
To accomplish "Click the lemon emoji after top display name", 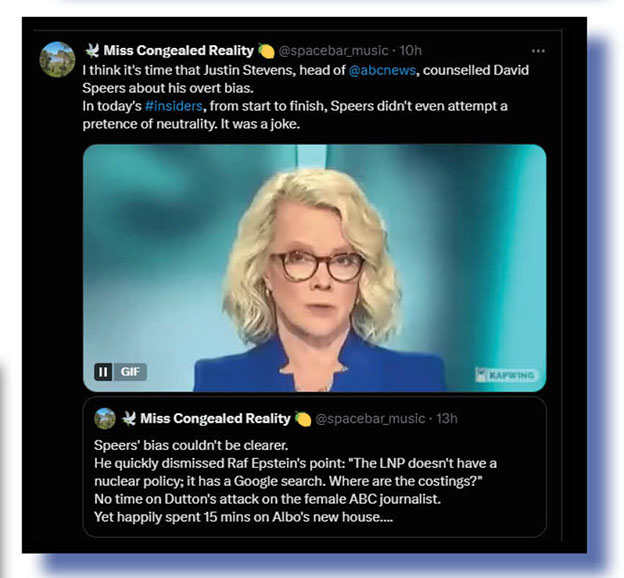I will point(266,51).
